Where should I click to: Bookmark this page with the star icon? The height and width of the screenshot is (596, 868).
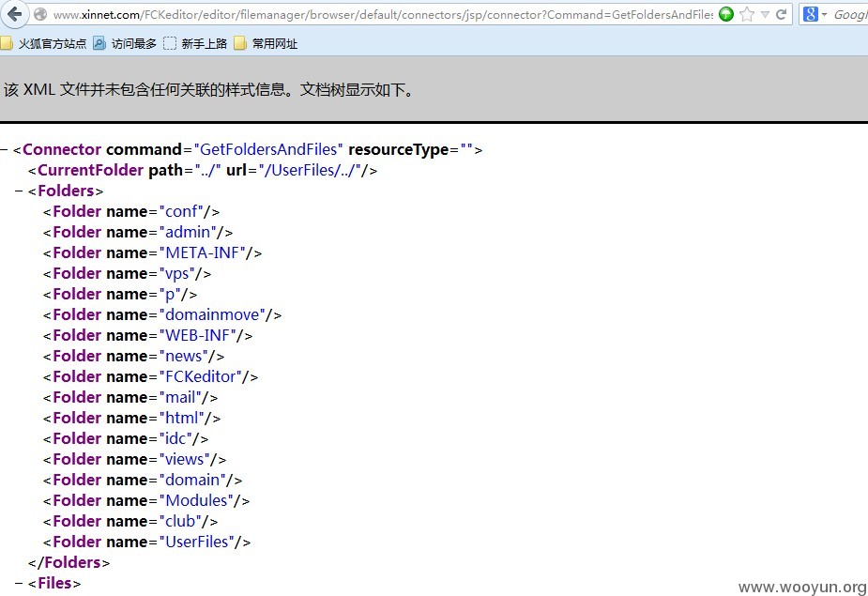pyautogui.click(x=747, y=14)
